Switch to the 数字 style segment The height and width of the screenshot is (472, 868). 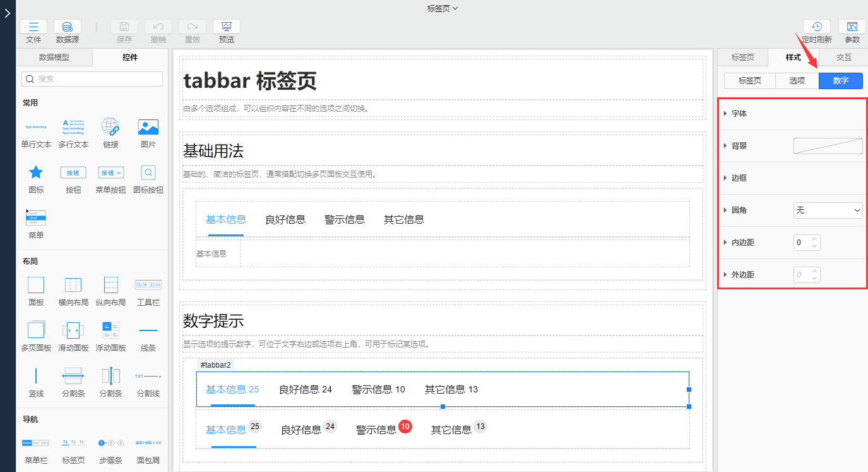(x=840, y=81)
